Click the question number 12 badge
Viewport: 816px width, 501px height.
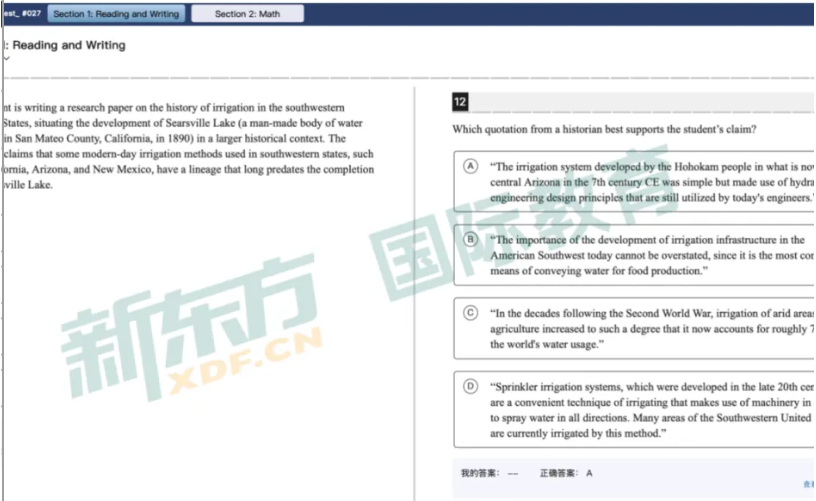[x=460, y=103]
